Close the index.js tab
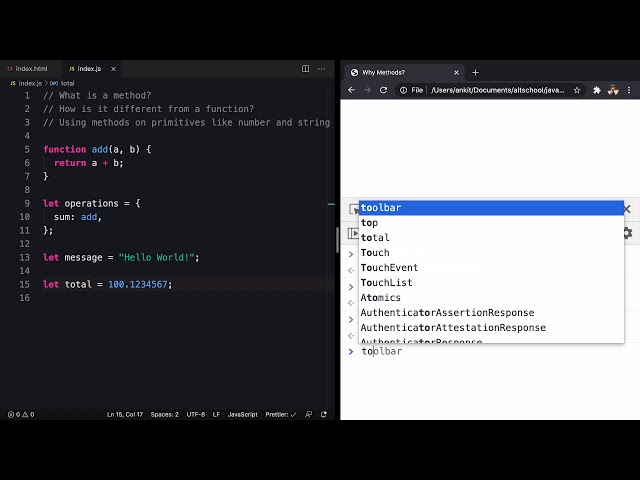The image size is (640, 480). point(113,69)
